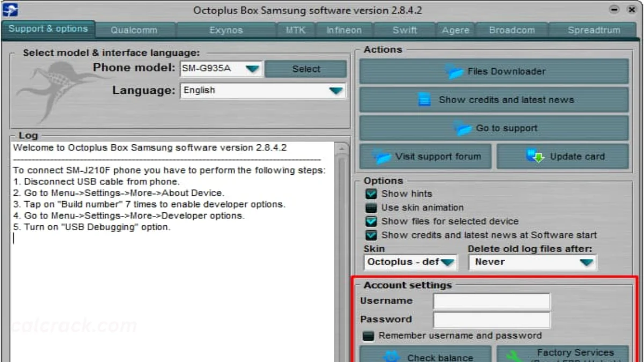Click Show credits and latest news label

pos(506,99)
